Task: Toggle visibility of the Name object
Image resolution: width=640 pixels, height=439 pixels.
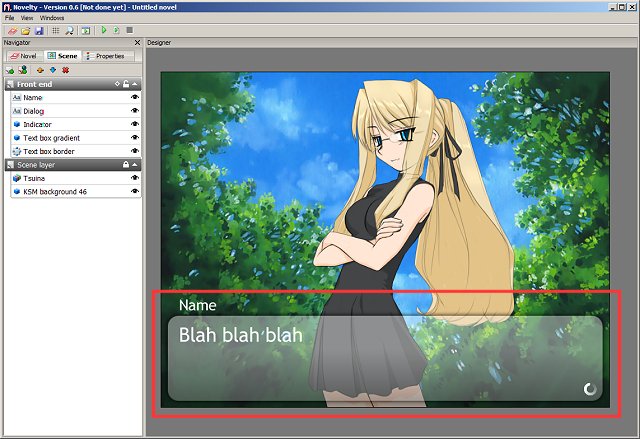Action: pos(134,97)
